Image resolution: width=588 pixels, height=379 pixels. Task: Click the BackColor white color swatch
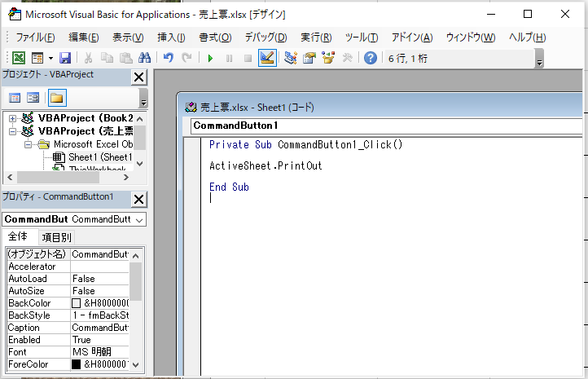(x=76, y=303)
